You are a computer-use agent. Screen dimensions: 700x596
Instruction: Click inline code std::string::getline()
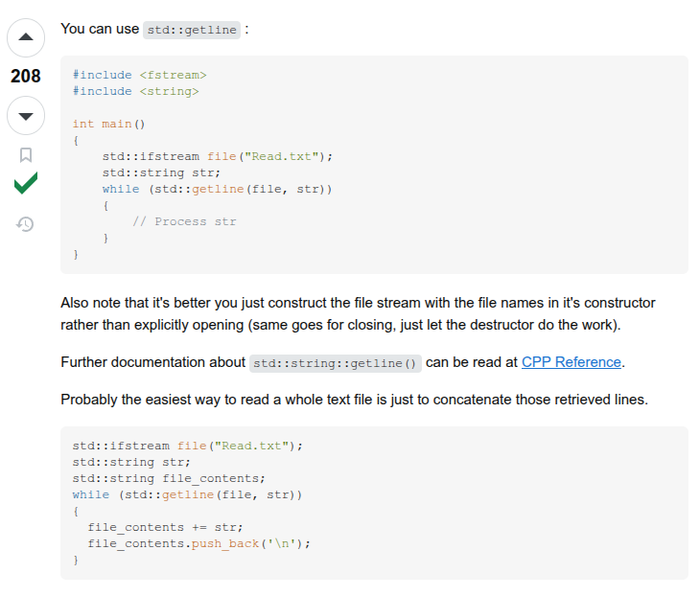[335, 363]
